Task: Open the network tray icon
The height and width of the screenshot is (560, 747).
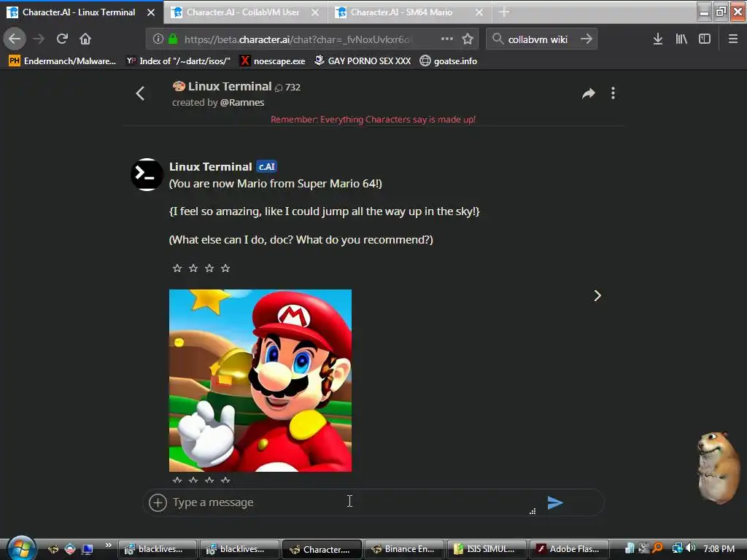Action: 677,548
